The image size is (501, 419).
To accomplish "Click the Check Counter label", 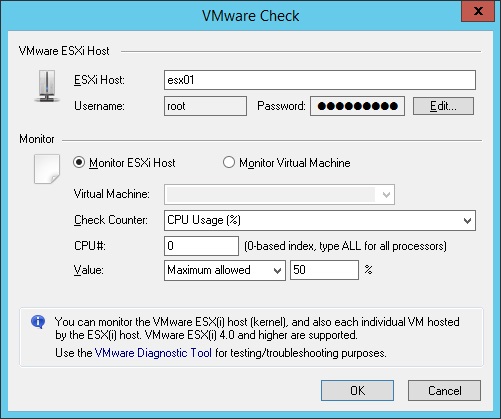I will pos(111,220).
